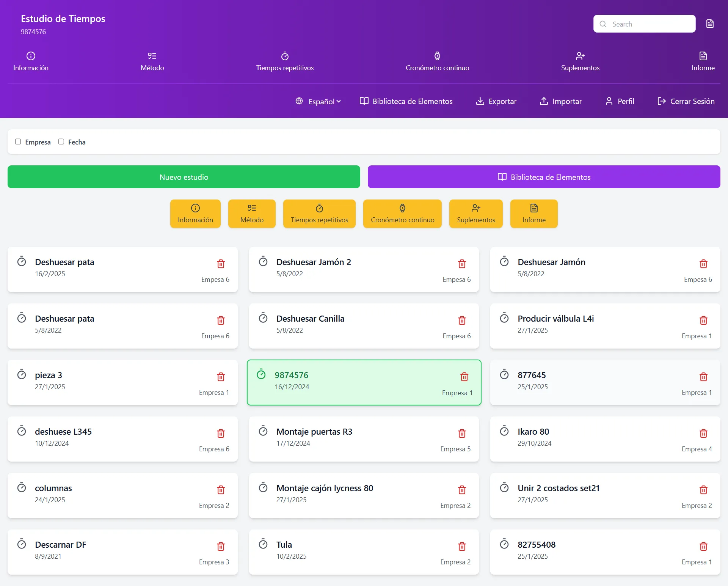Open Cronómetro continuo in top navigation
728x586 pixels.
tap(437, 62)
